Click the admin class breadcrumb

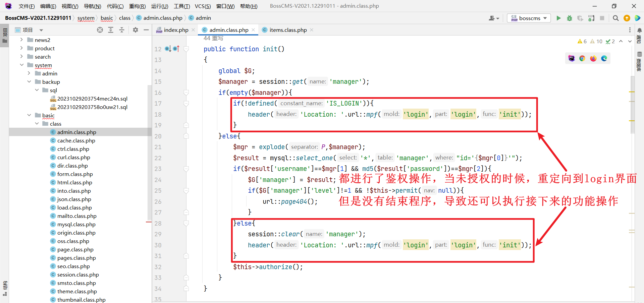(200, 18)
